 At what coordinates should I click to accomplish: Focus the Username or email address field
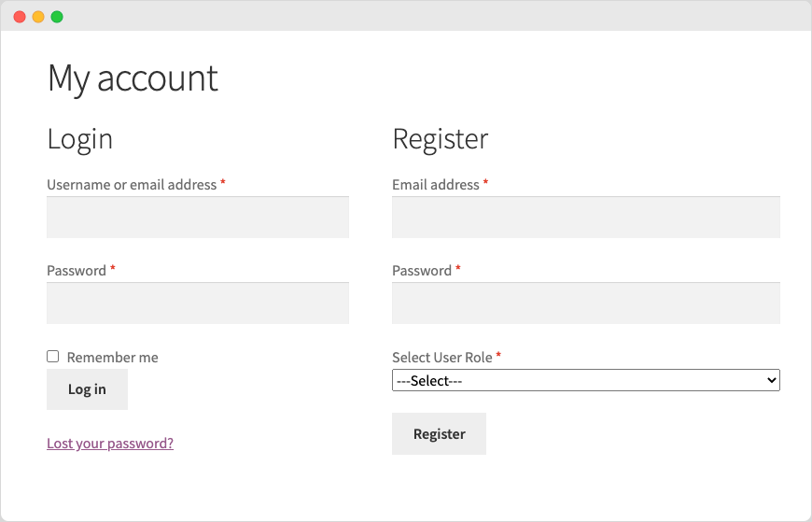[x=198, y=218]
